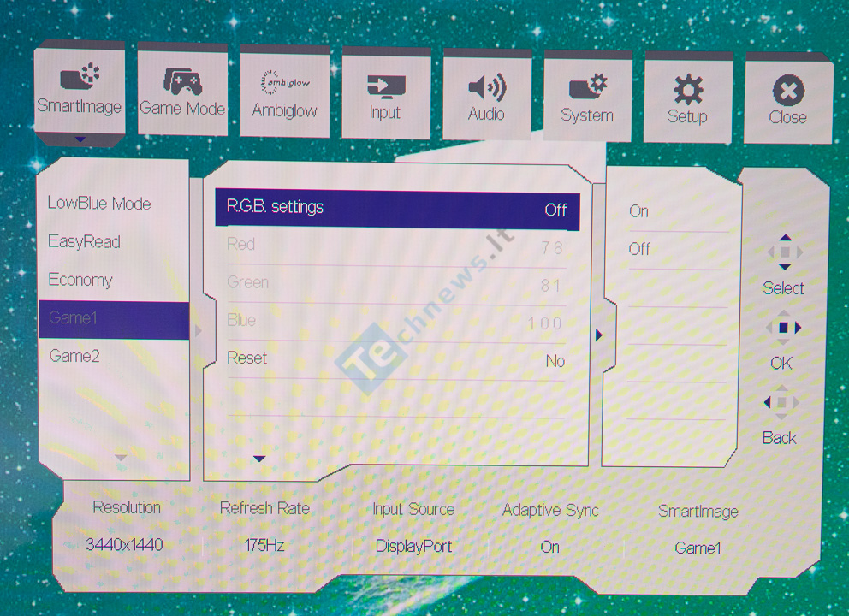
Task: Click the DisplayPort input source value
Action: click(413, 546)
